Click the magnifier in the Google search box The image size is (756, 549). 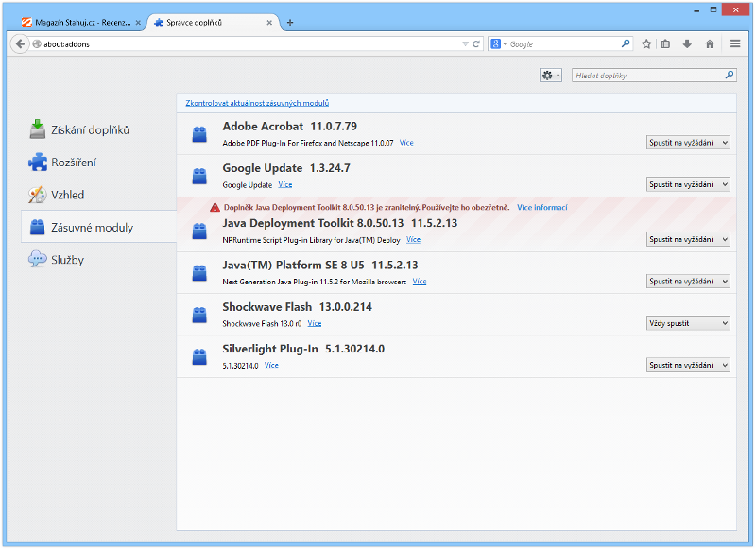point(626,43)
